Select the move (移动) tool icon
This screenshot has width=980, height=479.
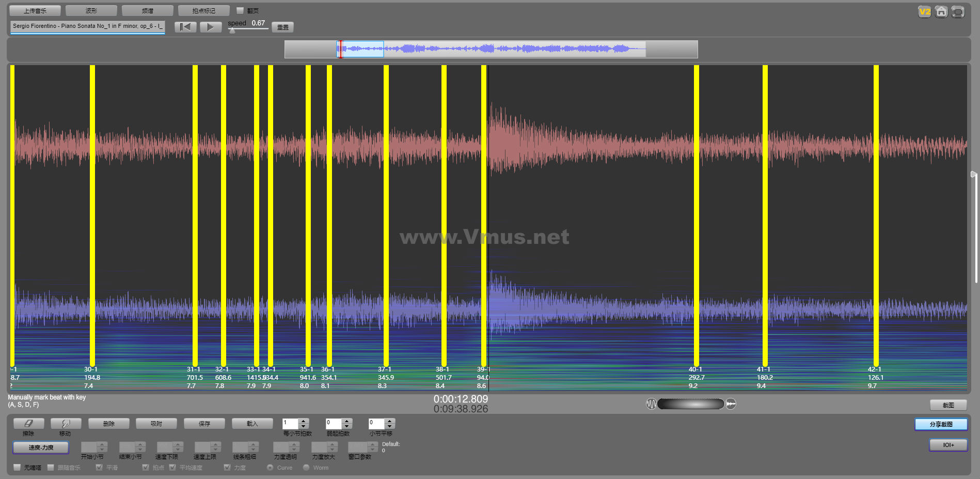coord(66,424)
